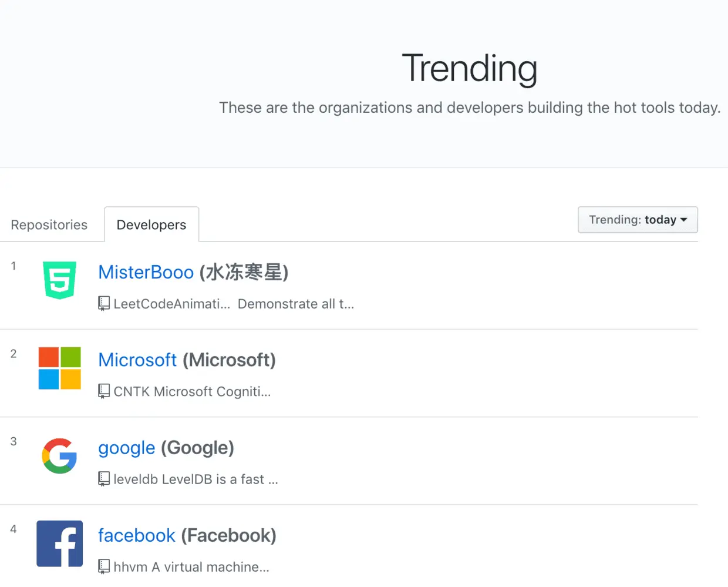Image resolution: width=728 pixels, height=587 pixels.
Task: Click the (Facebook) display name text
Action: [228, 535]
